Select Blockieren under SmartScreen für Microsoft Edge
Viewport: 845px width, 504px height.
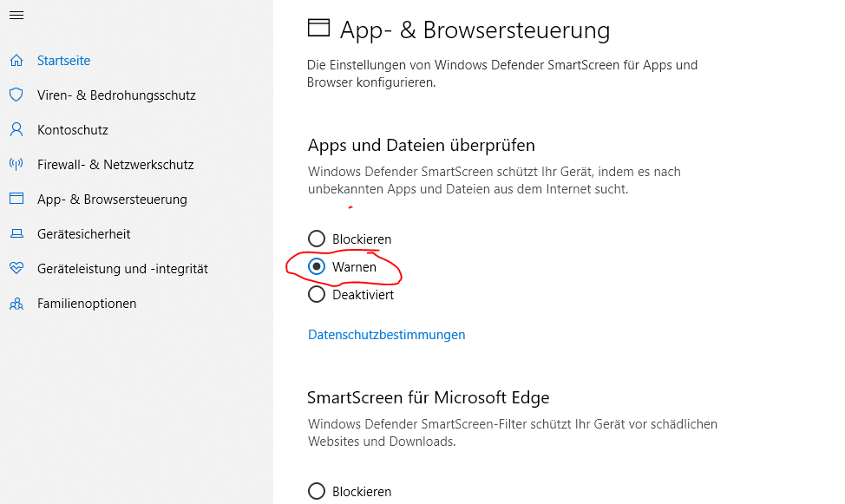317,492
